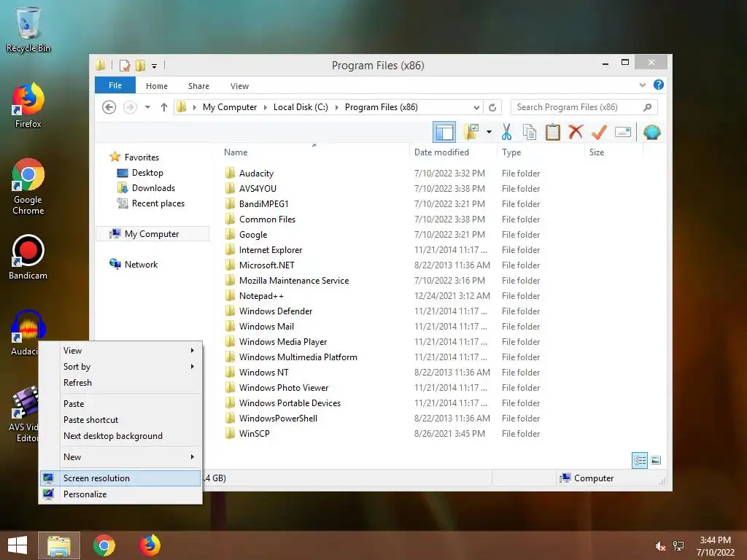Open the recent locations dropdown
The width and height of the screenshot is (747, 560).
coord(147,107)
